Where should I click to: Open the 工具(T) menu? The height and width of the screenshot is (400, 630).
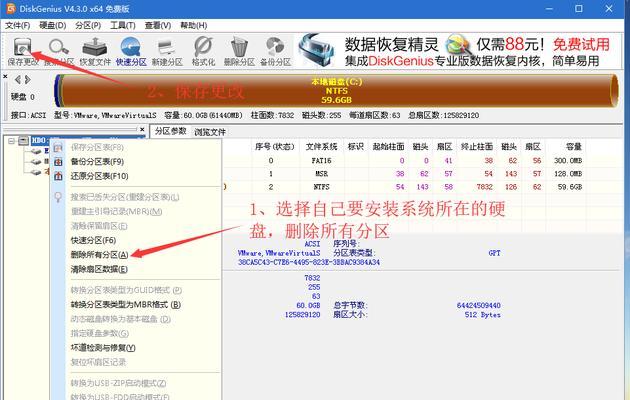[x=123, y=25]
